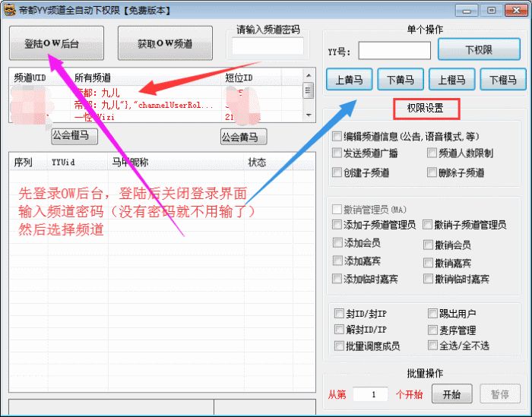Click the 公会黄马 button
The height and width of the screenshot is (417, 532).
(x=244, y=137)
